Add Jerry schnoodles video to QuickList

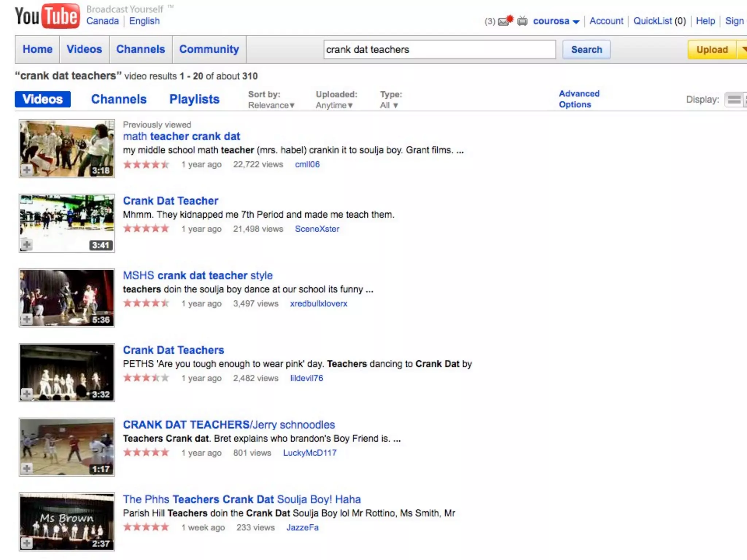point(27,468)
